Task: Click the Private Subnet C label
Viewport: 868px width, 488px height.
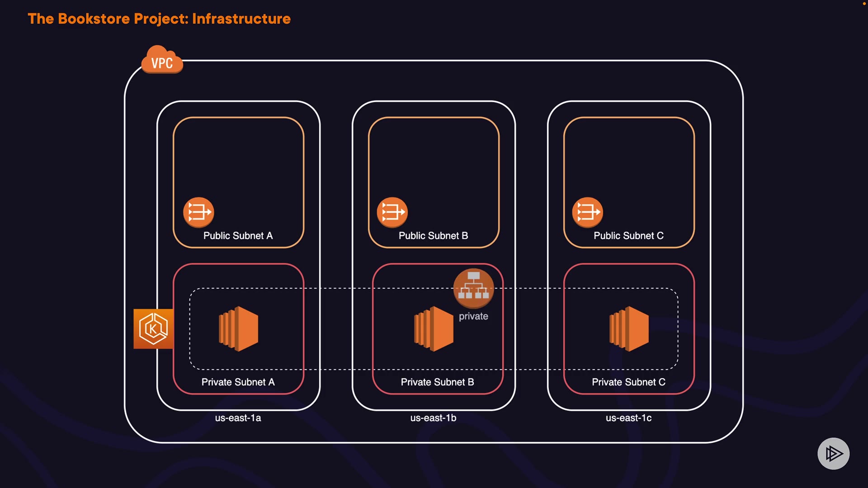Action: [x=628, y=382]
